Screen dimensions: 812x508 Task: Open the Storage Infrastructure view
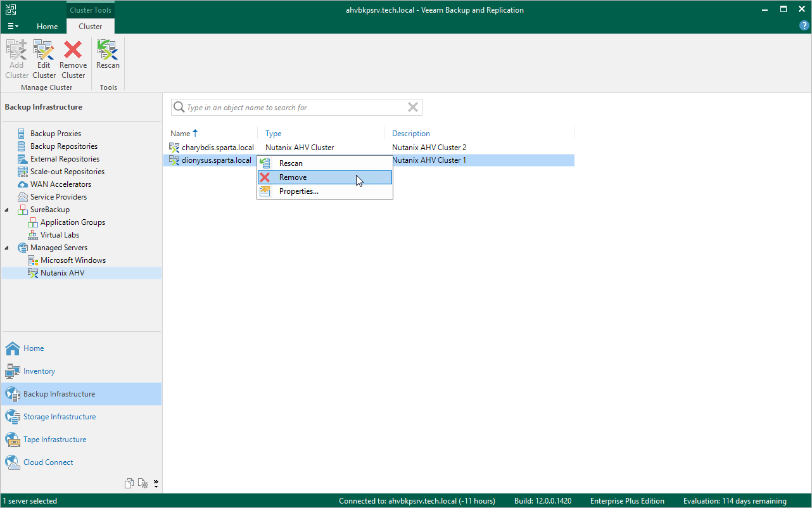(81, 417)
